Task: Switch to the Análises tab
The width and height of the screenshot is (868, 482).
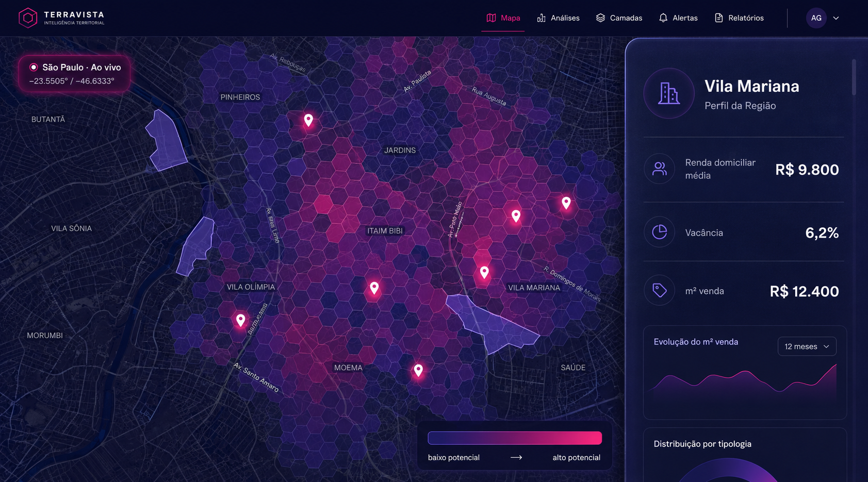Action: (558, 18)
